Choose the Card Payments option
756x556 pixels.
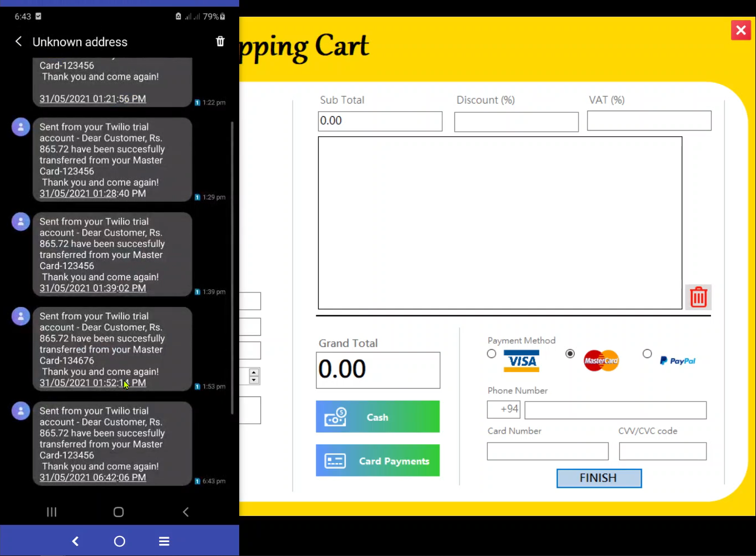378,460
